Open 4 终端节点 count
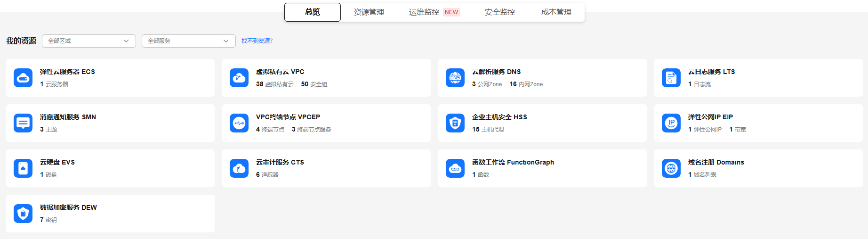Screen dimensions: 868x239 270,130
